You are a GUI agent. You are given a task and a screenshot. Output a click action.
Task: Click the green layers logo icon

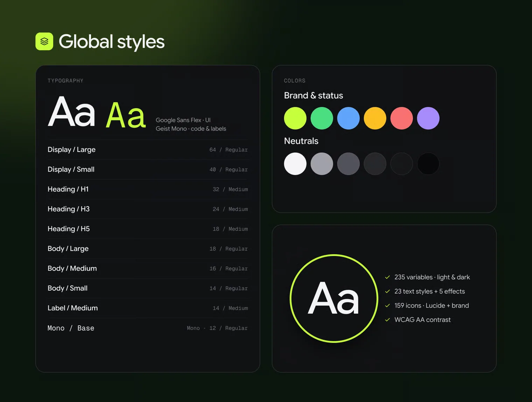[44, 41]
